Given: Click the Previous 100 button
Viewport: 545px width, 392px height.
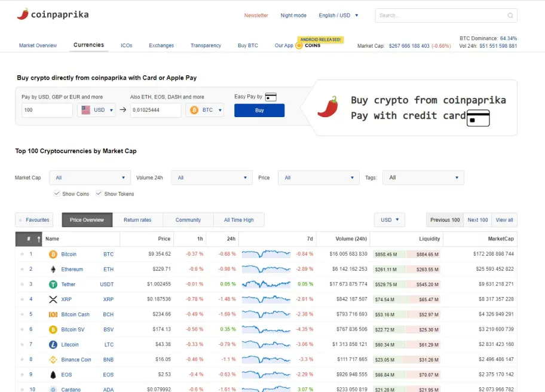Looking at the screenshot, I should click(x=445, y=220).
